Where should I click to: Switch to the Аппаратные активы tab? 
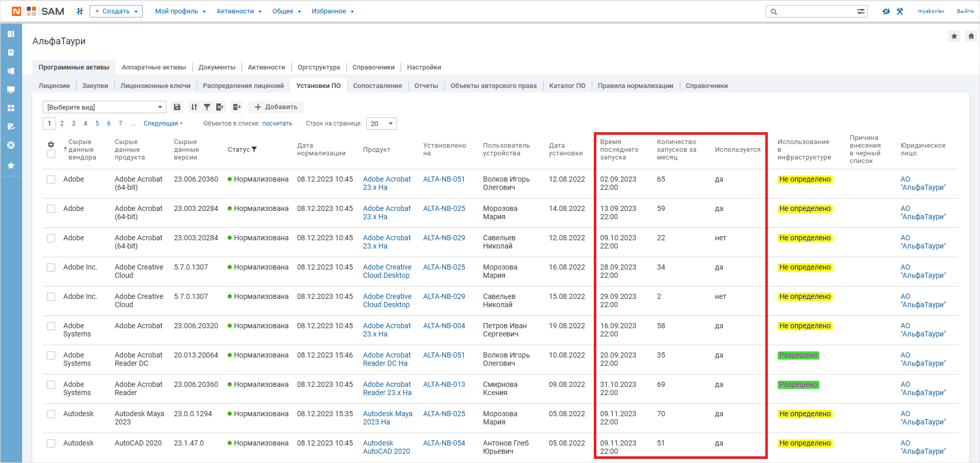(153, 67)
